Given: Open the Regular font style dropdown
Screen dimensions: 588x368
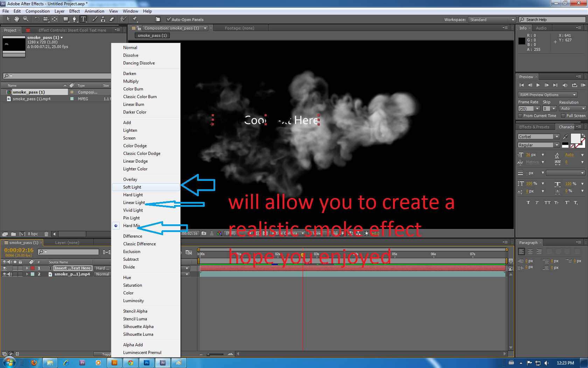Looking at the screenshot, I should [539, 145].
